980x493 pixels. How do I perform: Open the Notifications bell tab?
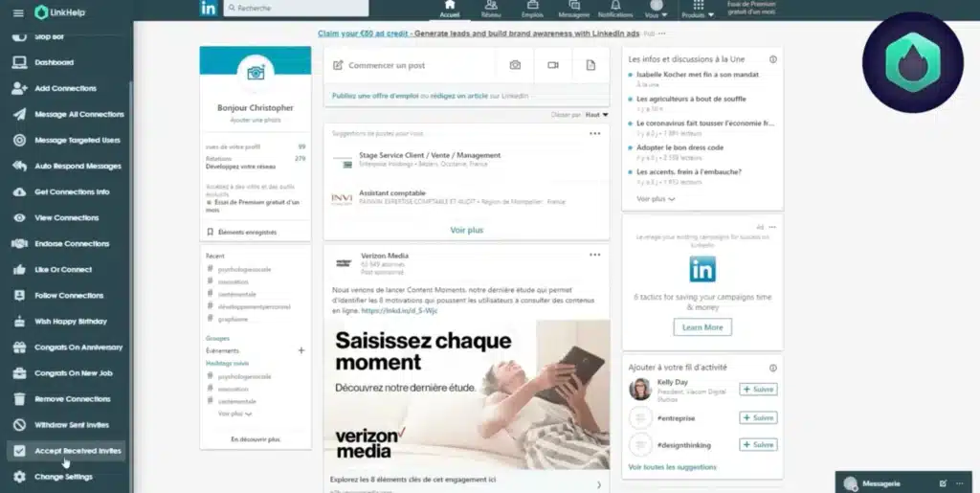[615, 9]
